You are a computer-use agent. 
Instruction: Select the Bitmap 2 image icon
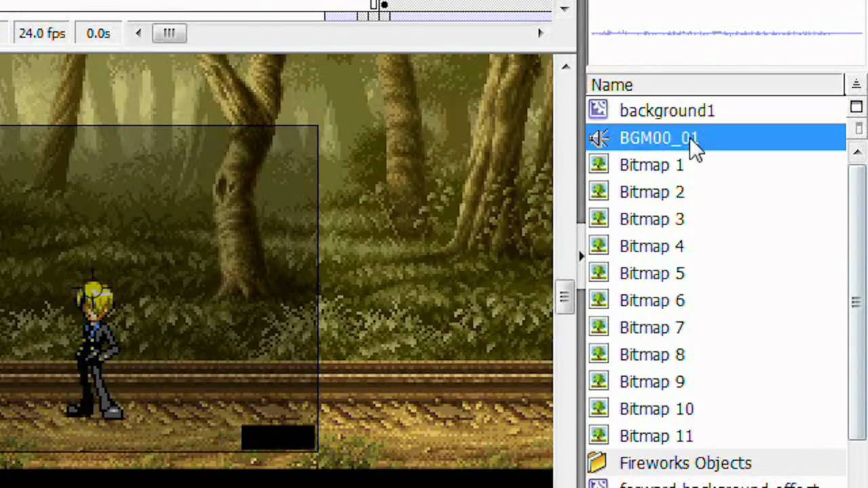click(x=598, y=192)
